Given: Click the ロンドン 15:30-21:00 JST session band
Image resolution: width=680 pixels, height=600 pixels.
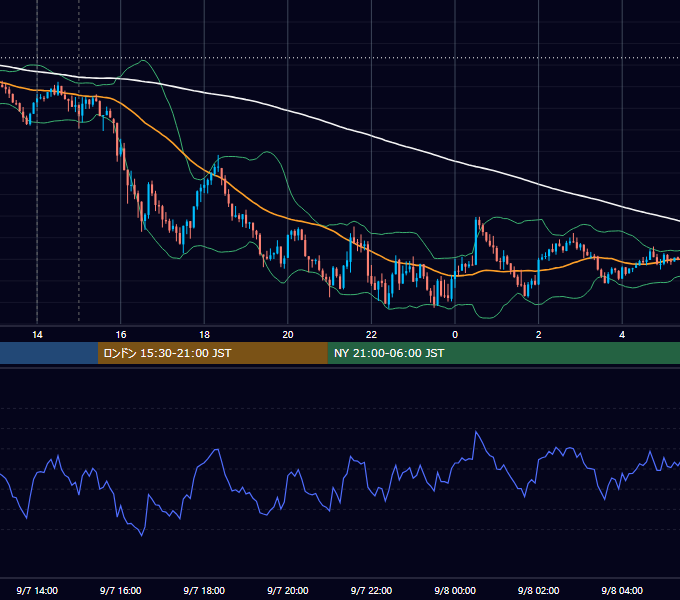Looking at the screenshot, I should click(212, 353).
